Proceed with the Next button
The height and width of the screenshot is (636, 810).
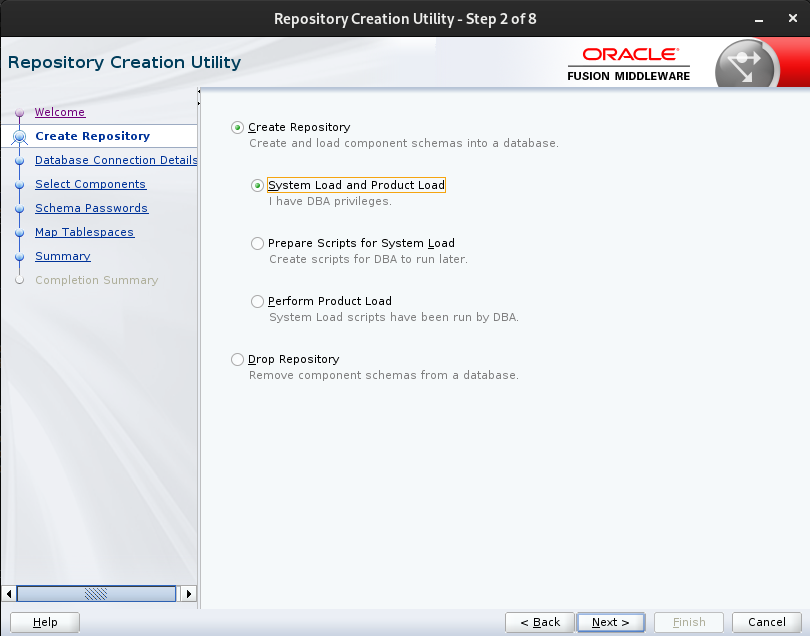pyautogui.click(x=611, y=622)
